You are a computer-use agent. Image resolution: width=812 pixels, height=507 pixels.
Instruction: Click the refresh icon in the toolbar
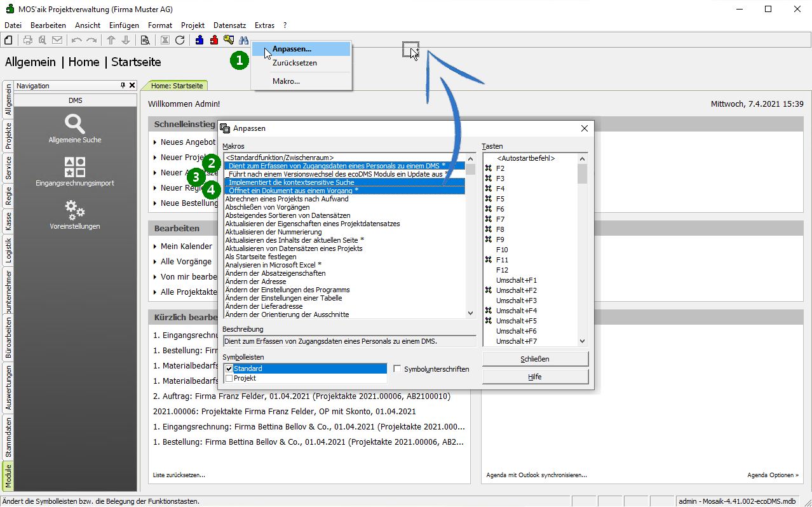click(x=180, y=40)
